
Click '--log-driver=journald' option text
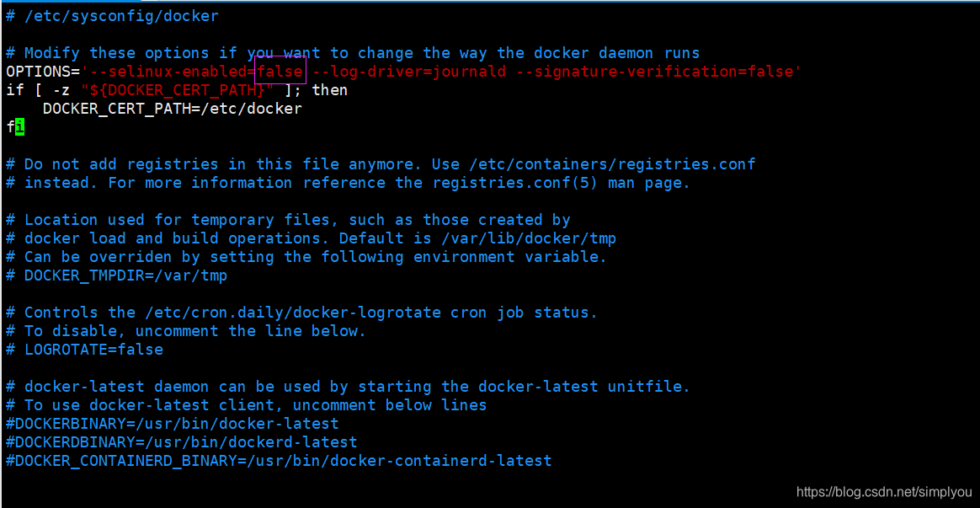409,72
